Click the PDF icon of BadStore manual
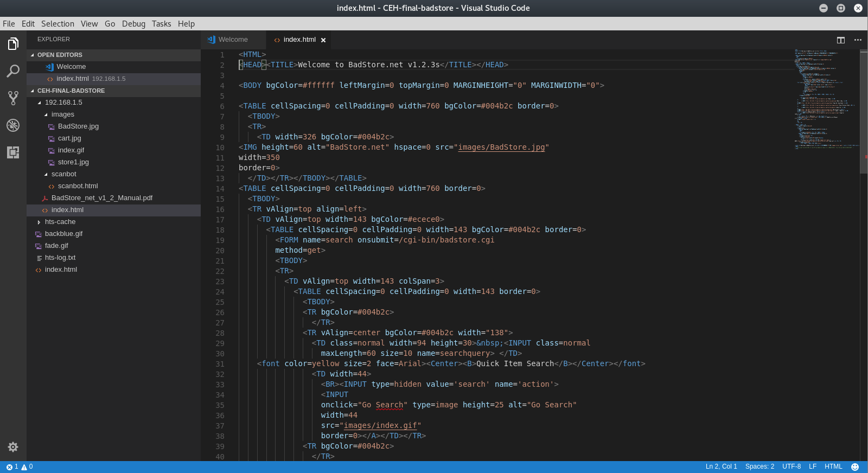Image resolution: width=868 pixels, height=473 pixels. click(45, 199)
